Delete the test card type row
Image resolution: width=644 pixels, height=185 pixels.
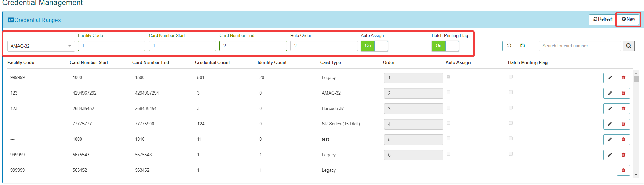click(x=623, y=139)
